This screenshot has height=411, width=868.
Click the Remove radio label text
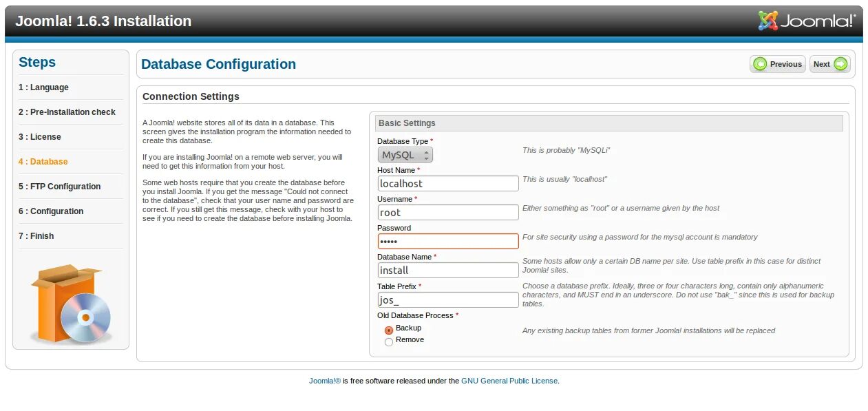click(x=410, y=339)
